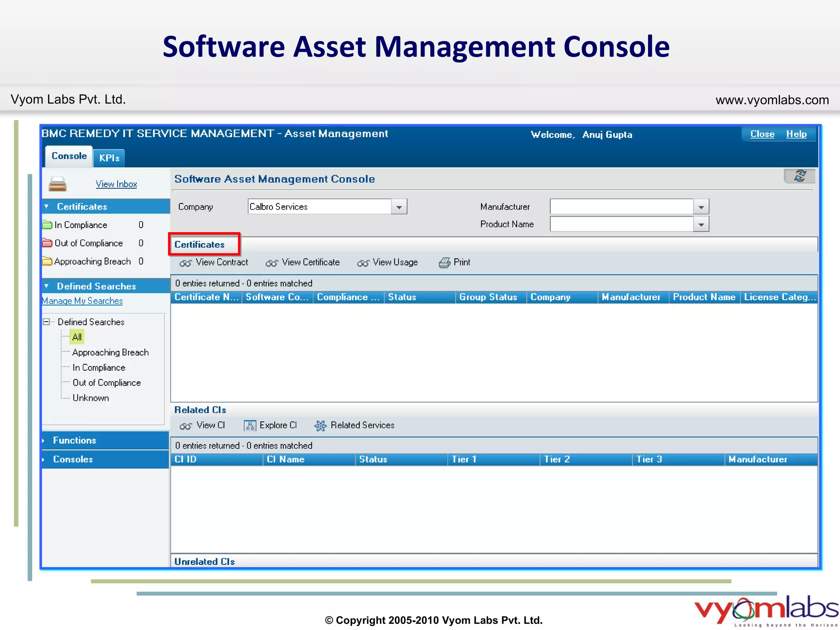
Task: Click the View Contract binoculars icon
Action: click(x=185, y=263)
